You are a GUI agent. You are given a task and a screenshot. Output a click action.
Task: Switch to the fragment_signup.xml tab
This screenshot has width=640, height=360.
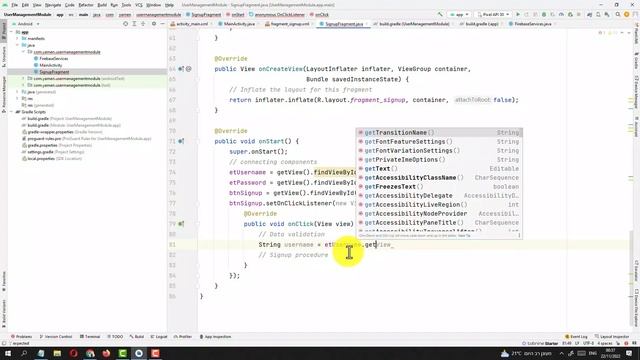point(290,24)
